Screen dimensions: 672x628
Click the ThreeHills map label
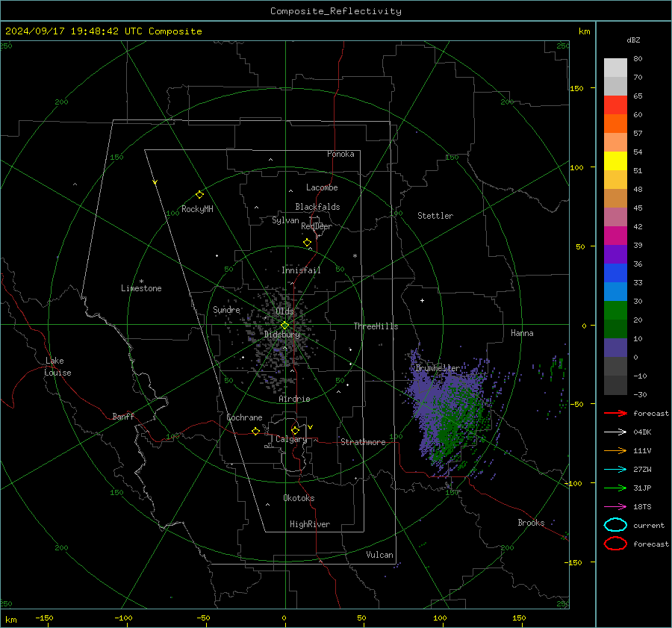(376, 326)
